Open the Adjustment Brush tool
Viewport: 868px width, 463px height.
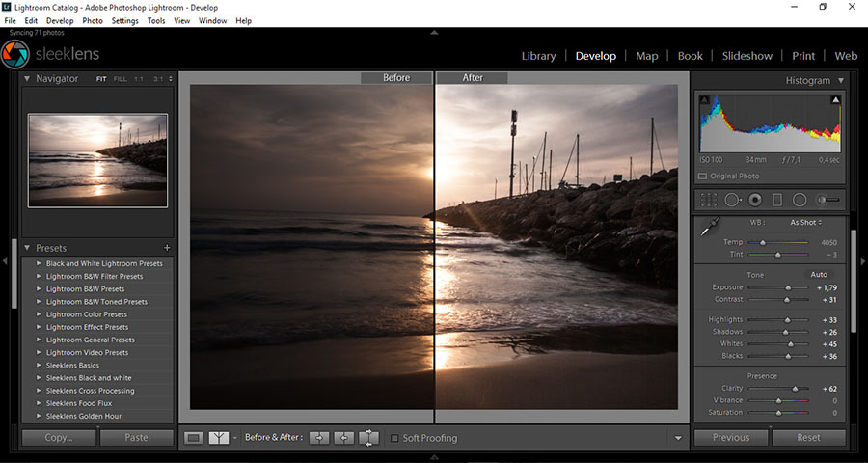[x=827, y=200]
